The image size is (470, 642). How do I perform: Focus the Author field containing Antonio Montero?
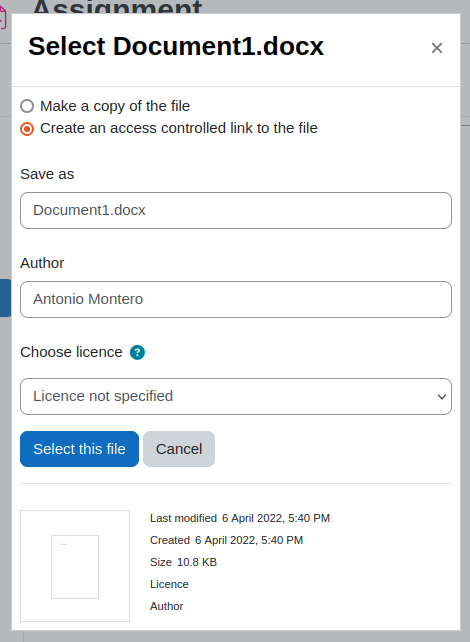(x=236, y=299)
